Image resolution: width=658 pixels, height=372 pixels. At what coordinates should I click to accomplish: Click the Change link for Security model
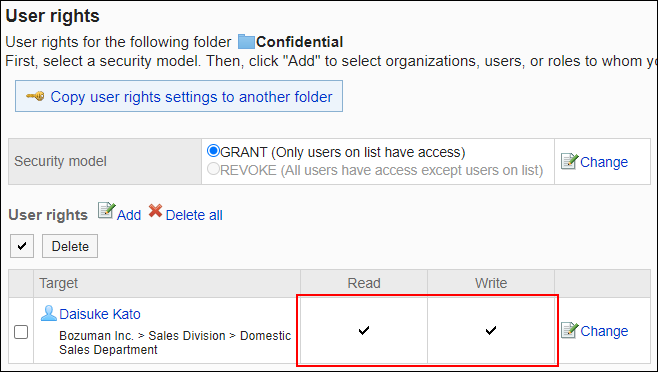604,162
